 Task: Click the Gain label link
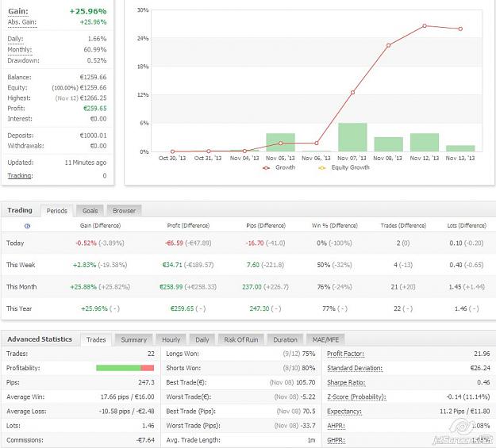click(x=18, y=11)
